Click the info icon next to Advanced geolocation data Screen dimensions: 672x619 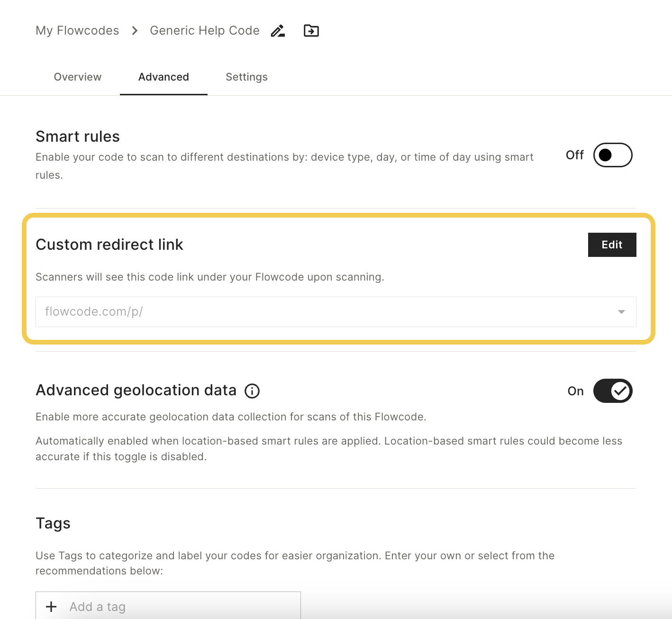point(252,391)
